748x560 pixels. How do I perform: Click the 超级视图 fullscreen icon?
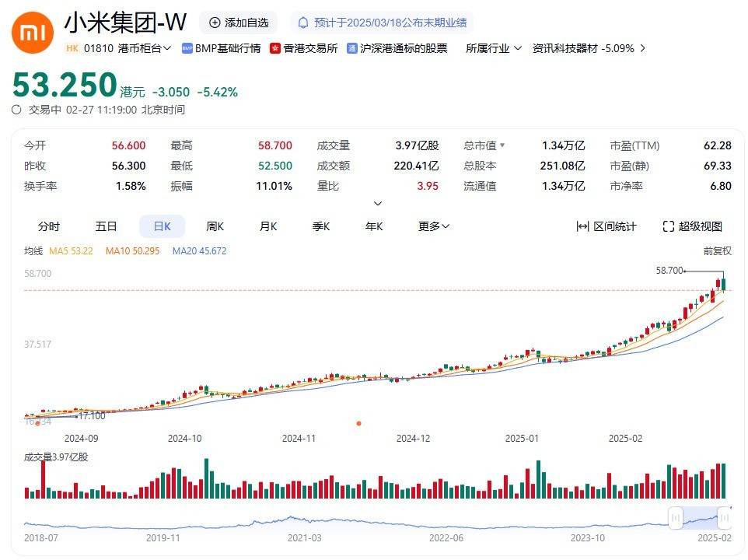click(x=669, y=226)
